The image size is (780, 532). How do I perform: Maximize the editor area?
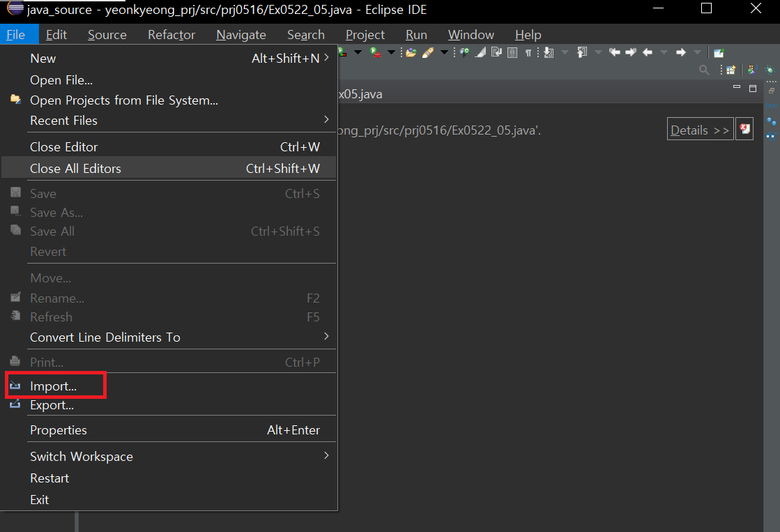tap(753, 88)
